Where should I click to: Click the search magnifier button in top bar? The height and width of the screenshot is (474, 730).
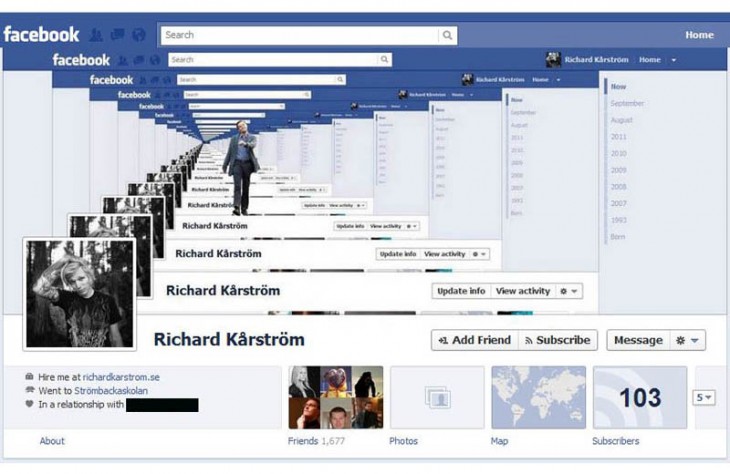pos(447,35)
